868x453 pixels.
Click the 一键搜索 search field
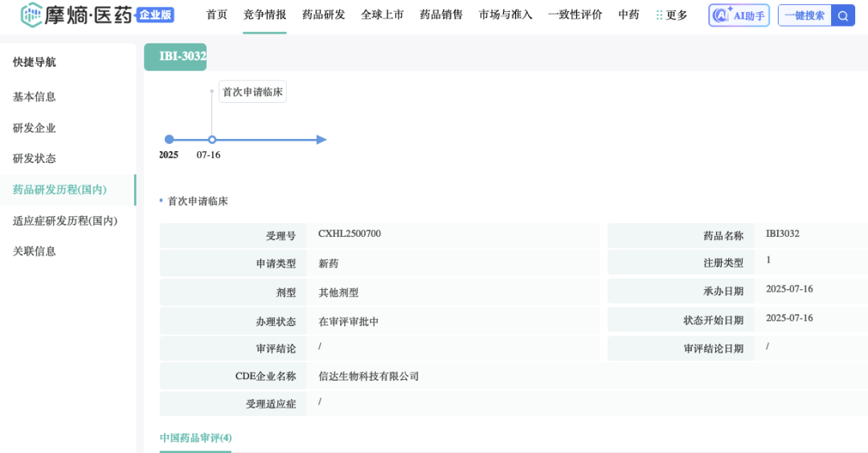[x=805, y=15]
